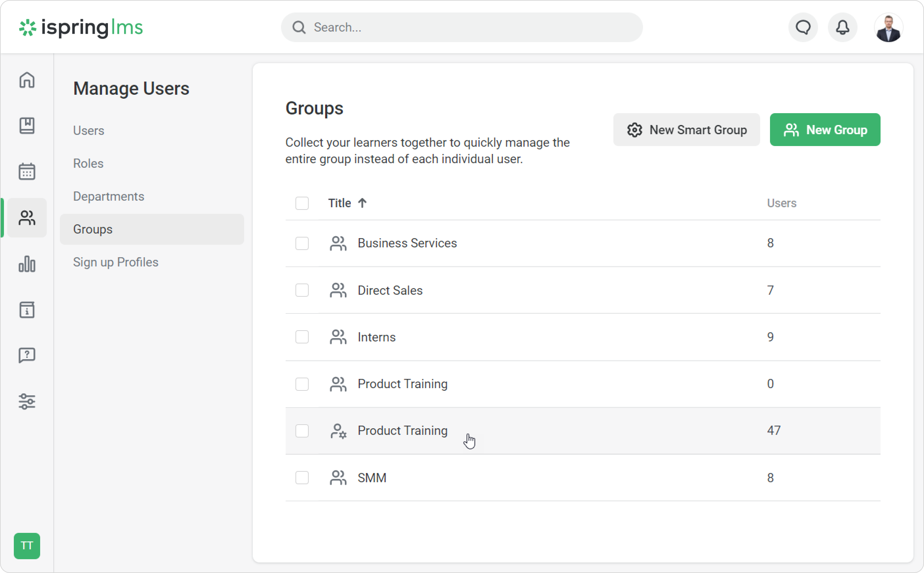The image size is (924, 573).
Task: Open the green TT account switcher
Action: (27, 546)
